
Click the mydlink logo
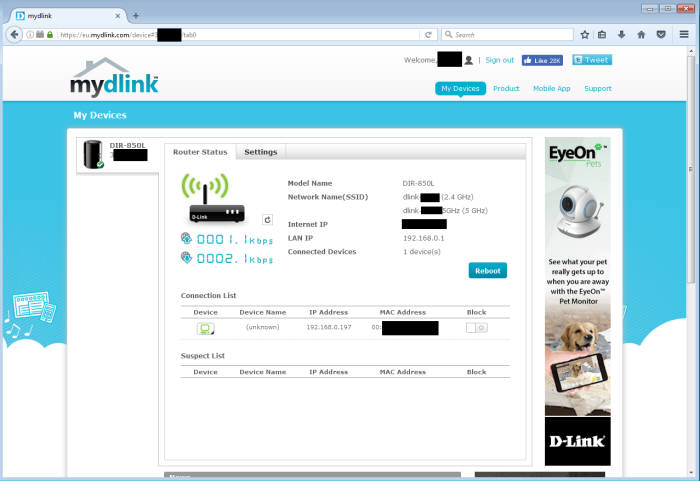(114, 77)
